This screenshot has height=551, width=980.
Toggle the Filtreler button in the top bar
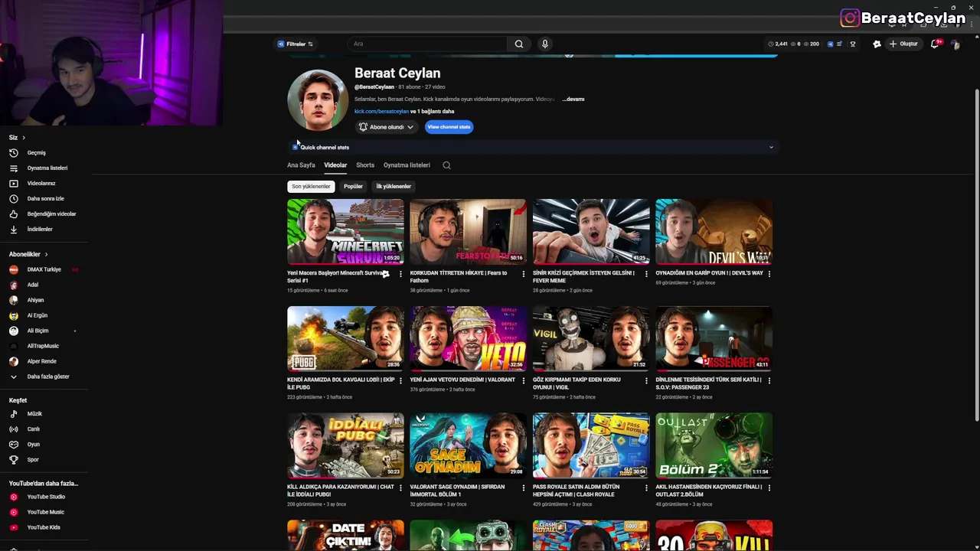[x=296, y=44]
